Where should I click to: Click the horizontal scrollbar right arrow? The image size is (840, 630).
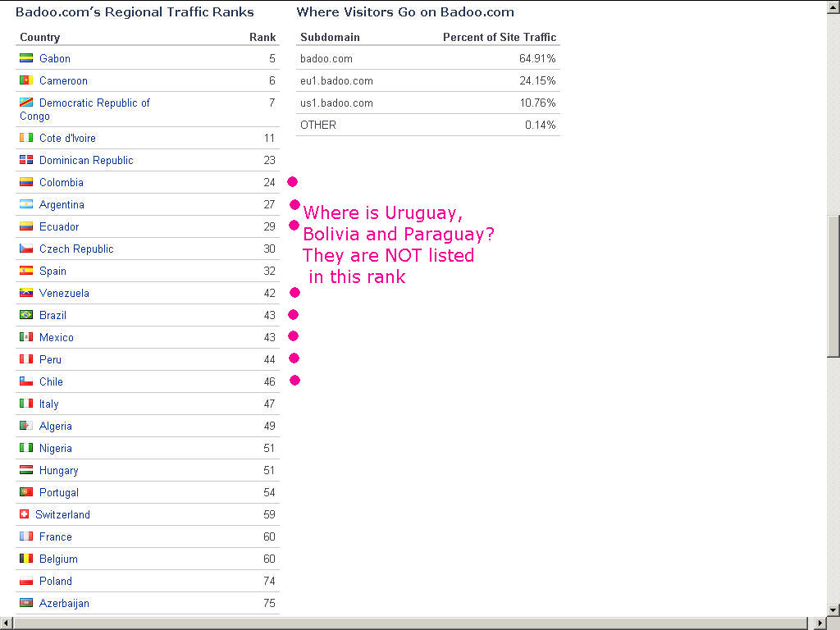[x=820, y=623]
